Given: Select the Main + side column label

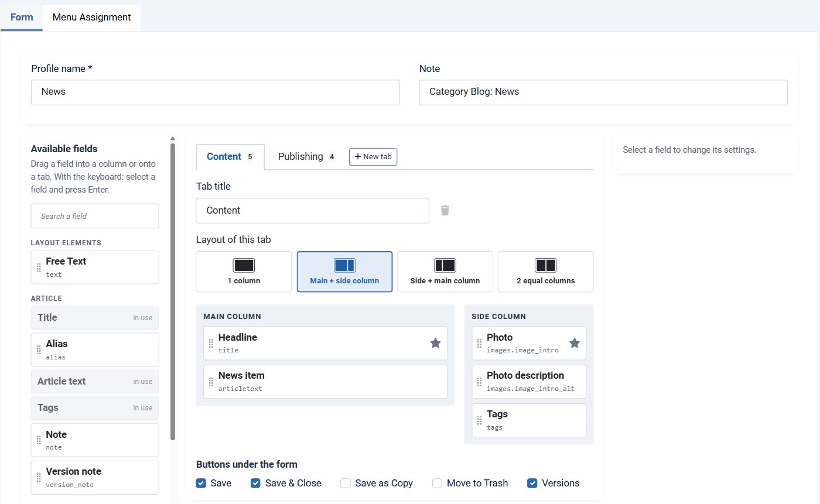Looking at the screenshot, I should 344,281.
